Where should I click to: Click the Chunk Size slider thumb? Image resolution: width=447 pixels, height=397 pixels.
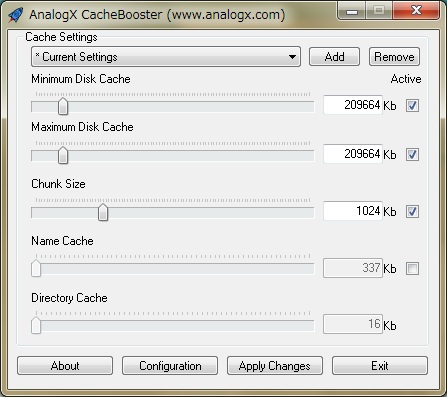coord(103,213)
